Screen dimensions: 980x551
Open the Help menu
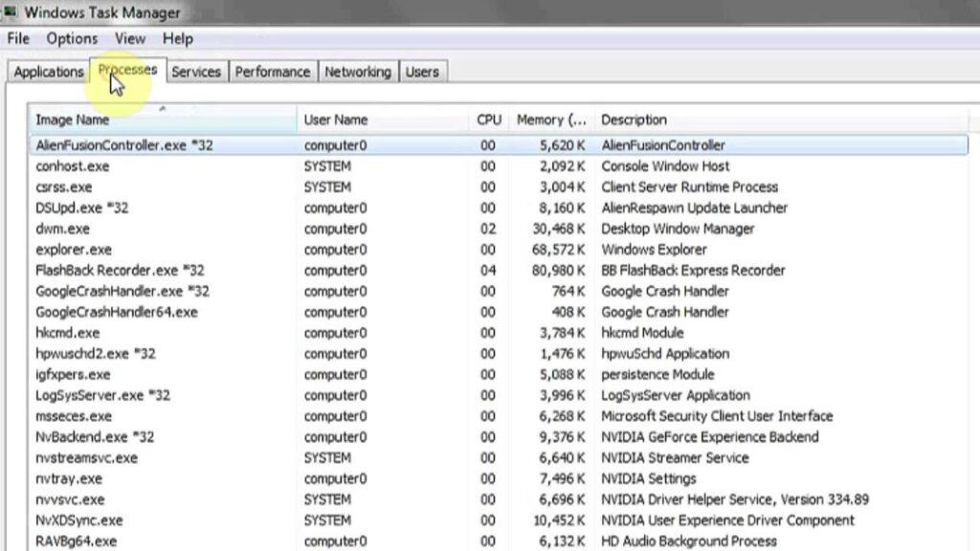point(177,38)
